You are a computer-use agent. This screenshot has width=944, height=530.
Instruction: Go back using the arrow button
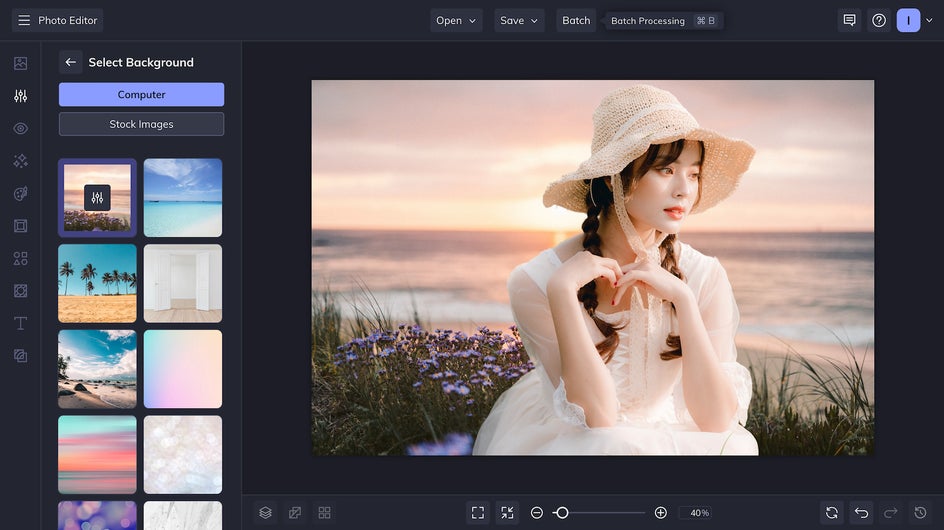[70, 62]
